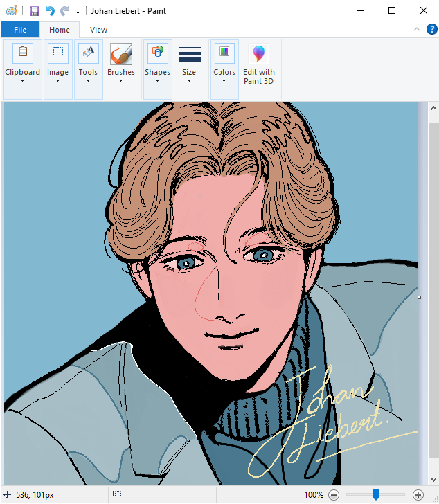439x504 pixels.
Task: Expand the Image group dropdown arrow
Action: click(x=58, y=81)
